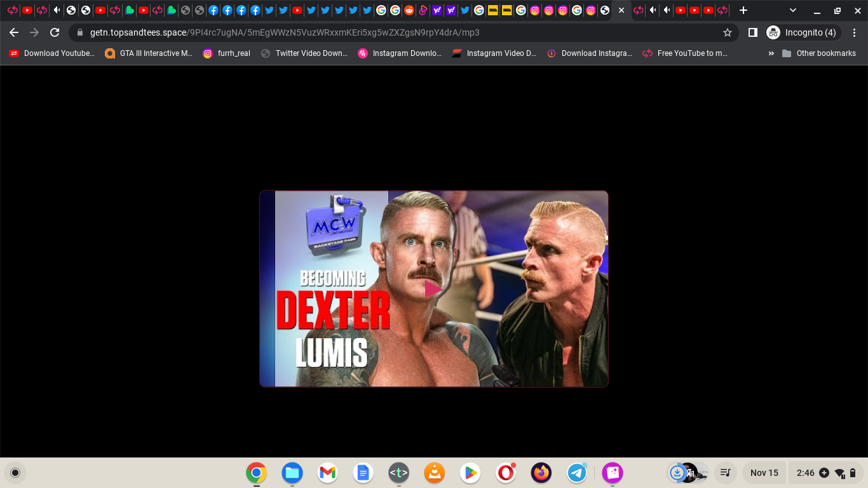
Task: Open the Google Play Store
Action: pyautogui.click(x=470, y=473)
